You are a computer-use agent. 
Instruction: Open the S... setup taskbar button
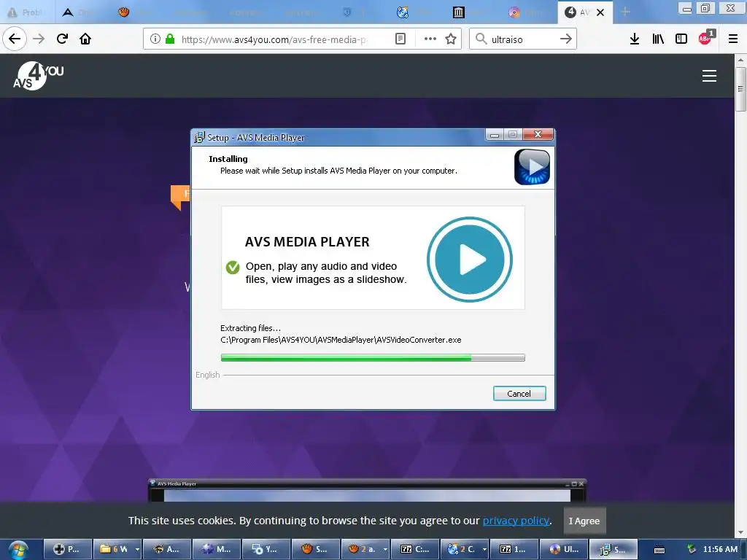pos(613,550)
